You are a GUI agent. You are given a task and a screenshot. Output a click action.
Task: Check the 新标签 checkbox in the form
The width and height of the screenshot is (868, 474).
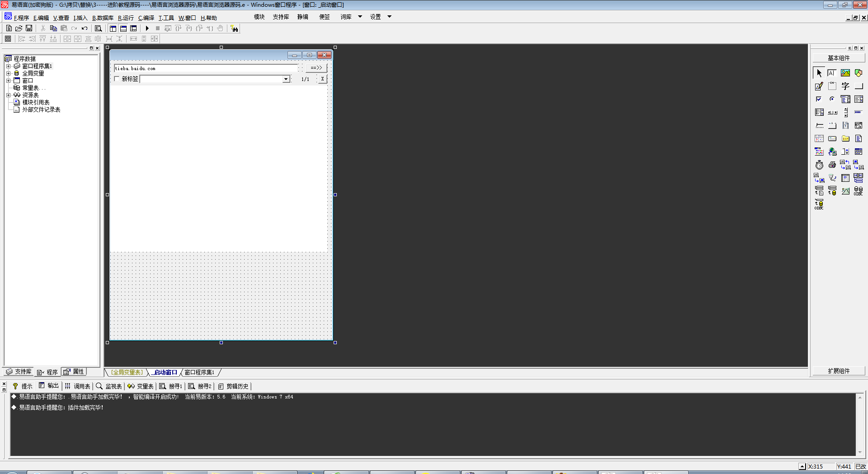117,79
